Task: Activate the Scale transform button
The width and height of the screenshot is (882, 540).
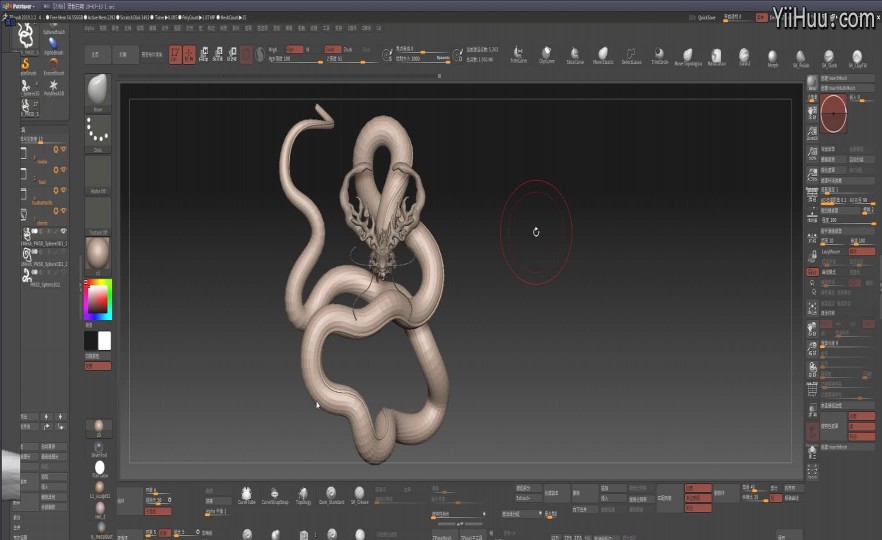Action: pyautogui.click(x=218, y=55)
